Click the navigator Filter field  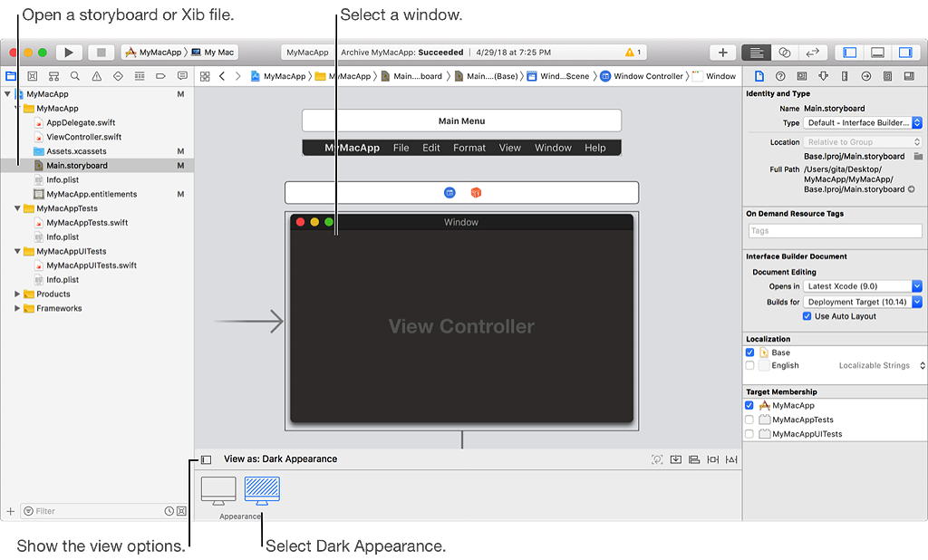(104, 511)
